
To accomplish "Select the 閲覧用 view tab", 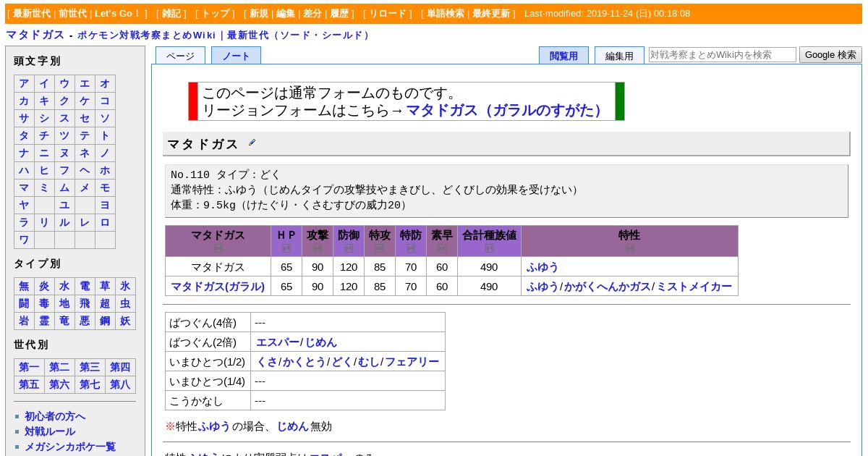I will pyautogui.click(x=563, y=56).
